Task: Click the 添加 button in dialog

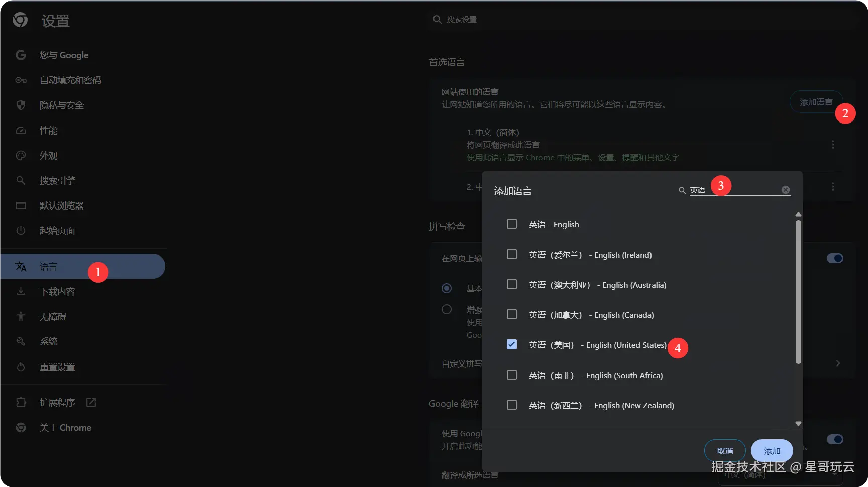Action: pyautogui.click(x=772, y=451)
